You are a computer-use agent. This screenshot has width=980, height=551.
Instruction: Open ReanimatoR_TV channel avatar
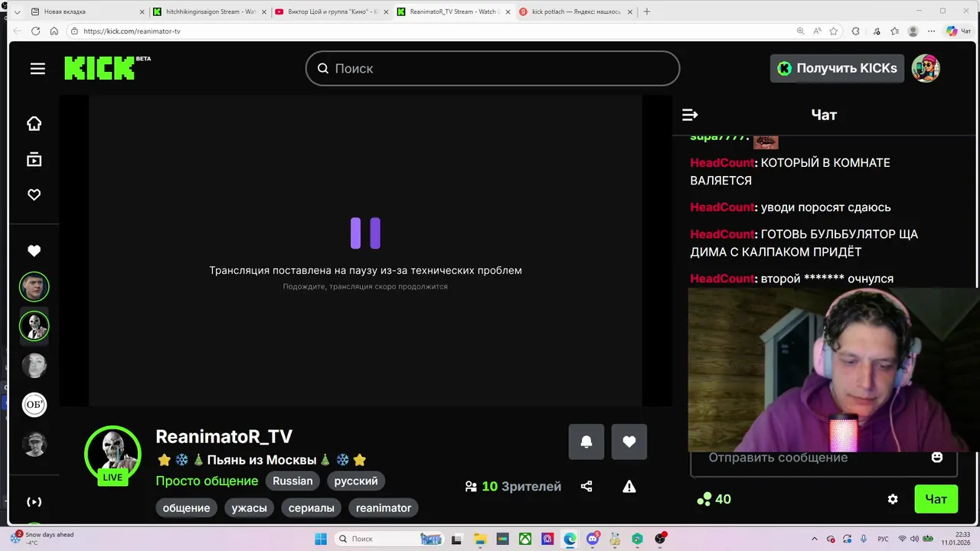[x=113, y=455]
